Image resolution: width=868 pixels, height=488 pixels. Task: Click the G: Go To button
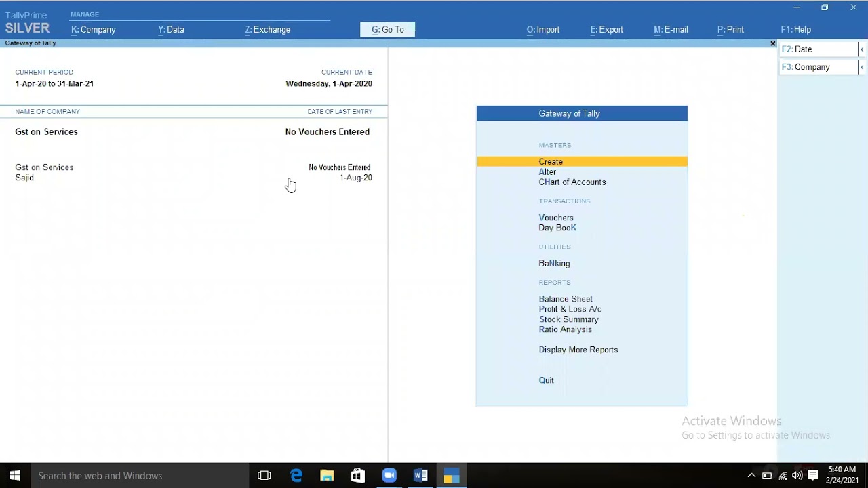pos(387,30)
